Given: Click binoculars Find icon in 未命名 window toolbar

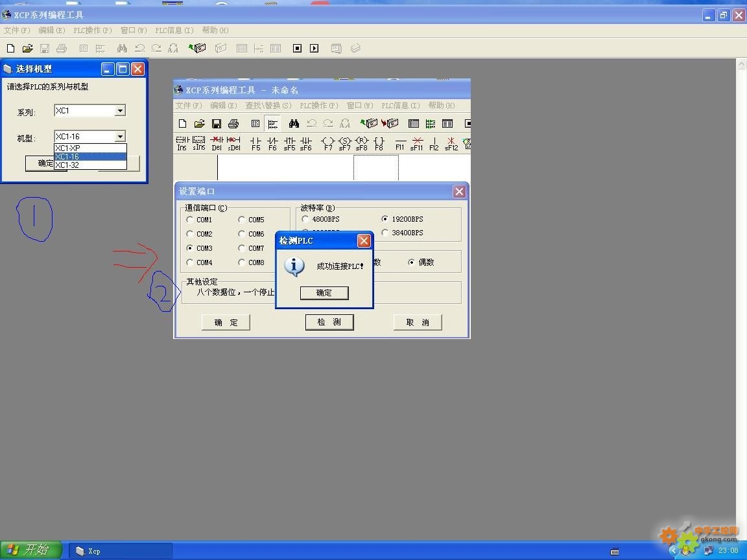Looking at the screenshot, I should tap(294, 123).
